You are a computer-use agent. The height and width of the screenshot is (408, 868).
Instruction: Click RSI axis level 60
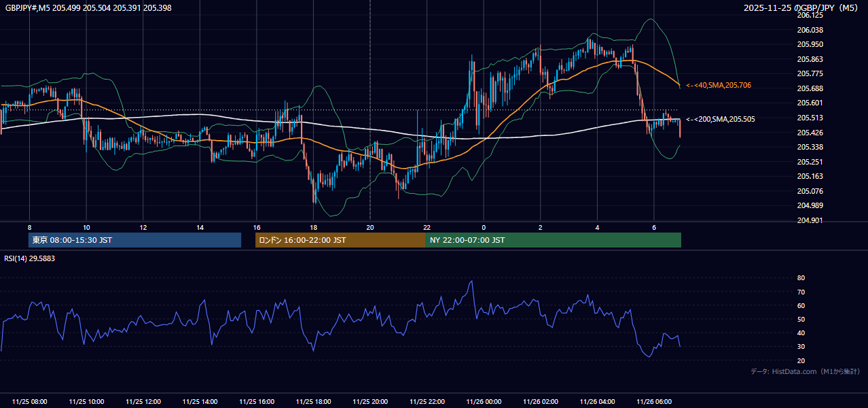click(801, 305)
